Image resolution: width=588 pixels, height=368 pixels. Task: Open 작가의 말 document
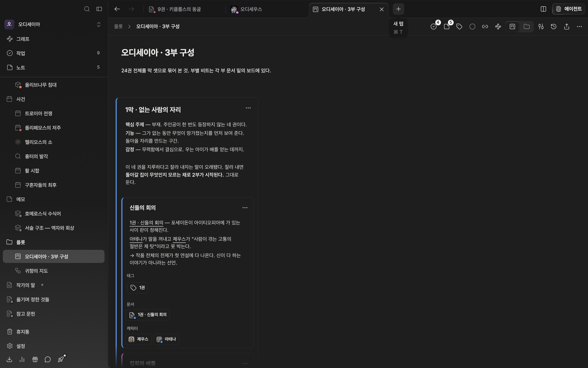point(53,285)
